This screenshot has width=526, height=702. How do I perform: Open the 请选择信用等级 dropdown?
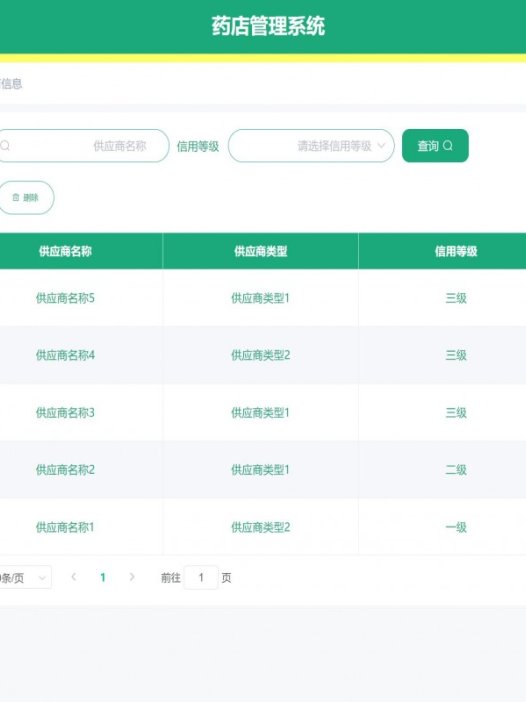pos(311,146)
